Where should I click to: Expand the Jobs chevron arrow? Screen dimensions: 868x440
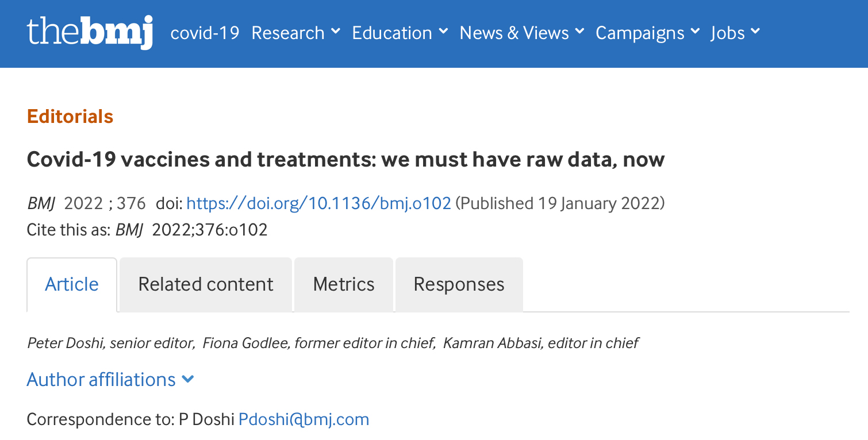click(x=755, y=31)
